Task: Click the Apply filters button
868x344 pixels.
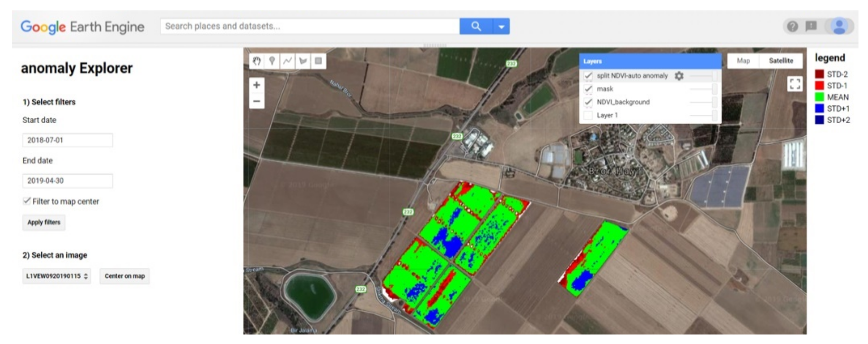Action: click(44, 223)
